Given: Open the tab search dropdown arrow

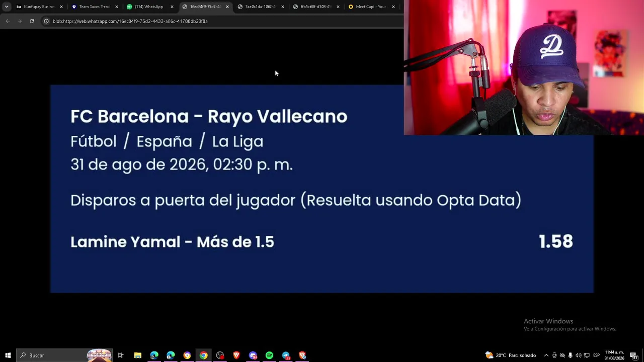Looking at the screenshot, I should pos(7,7).
